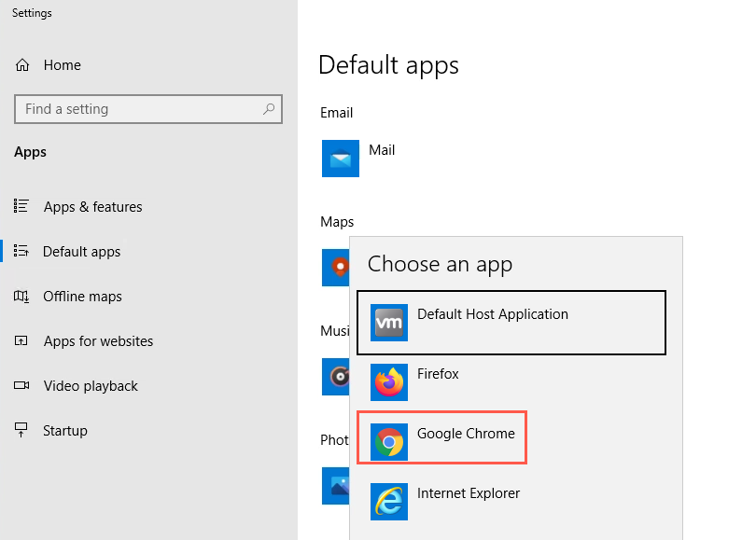
Task: Click the Video playback camera icon
Action: (x=21, y=385)
